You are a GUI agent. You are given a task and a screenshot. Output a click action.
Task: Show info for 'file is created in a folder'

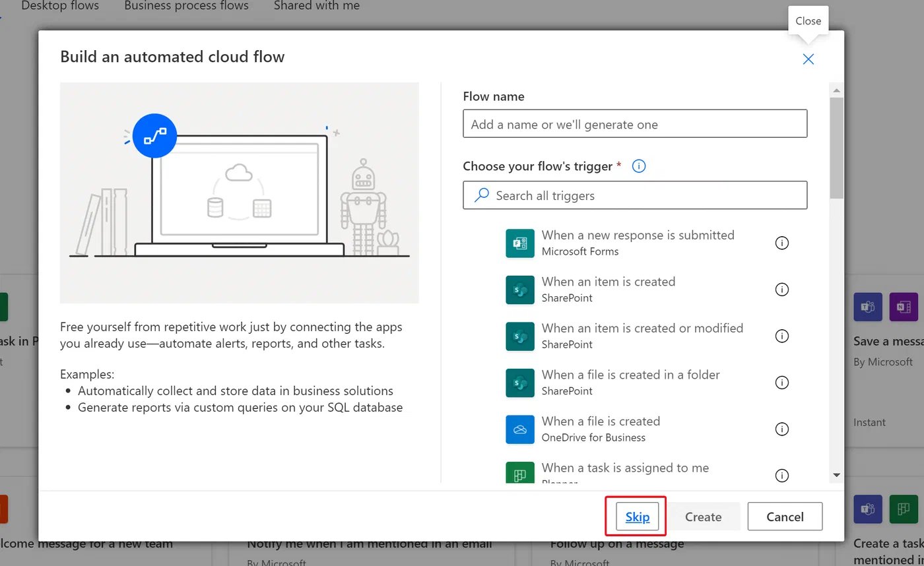tap(782, 383)
